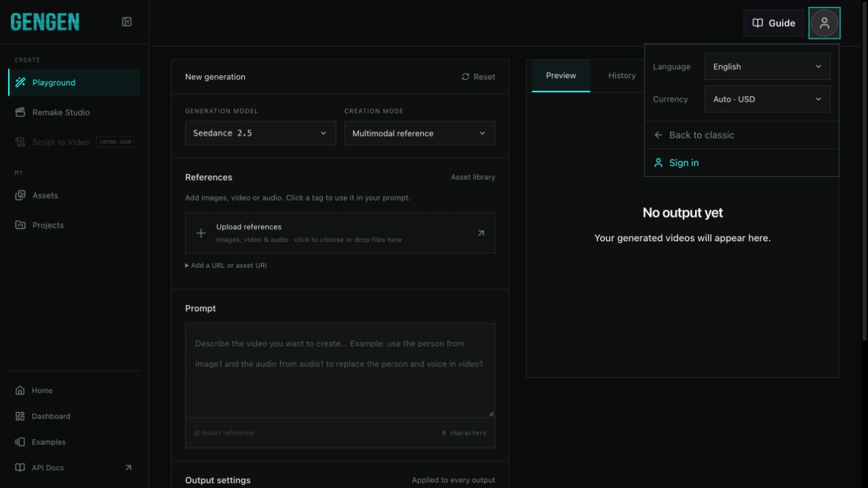Click the Assets images icon
The image size is (868, 488).
click(20, 195)
